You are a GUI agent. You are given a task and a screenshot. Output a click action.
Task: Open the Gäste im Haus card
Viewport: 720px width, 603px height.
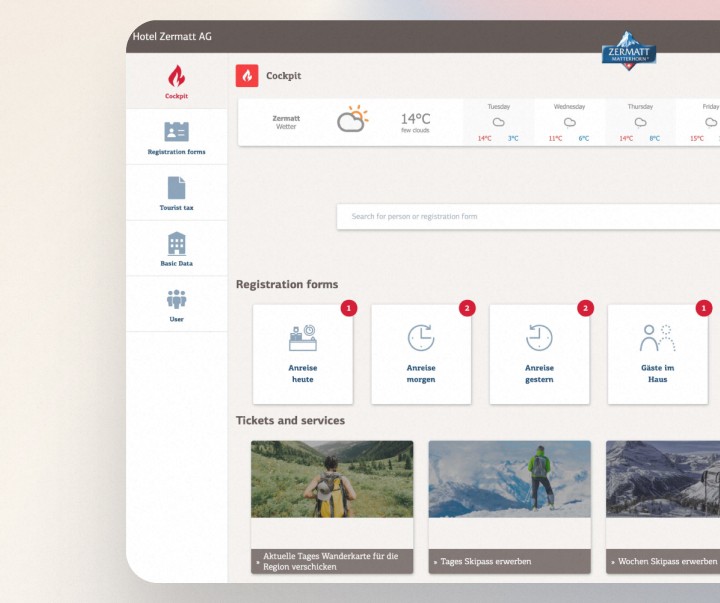658,354
